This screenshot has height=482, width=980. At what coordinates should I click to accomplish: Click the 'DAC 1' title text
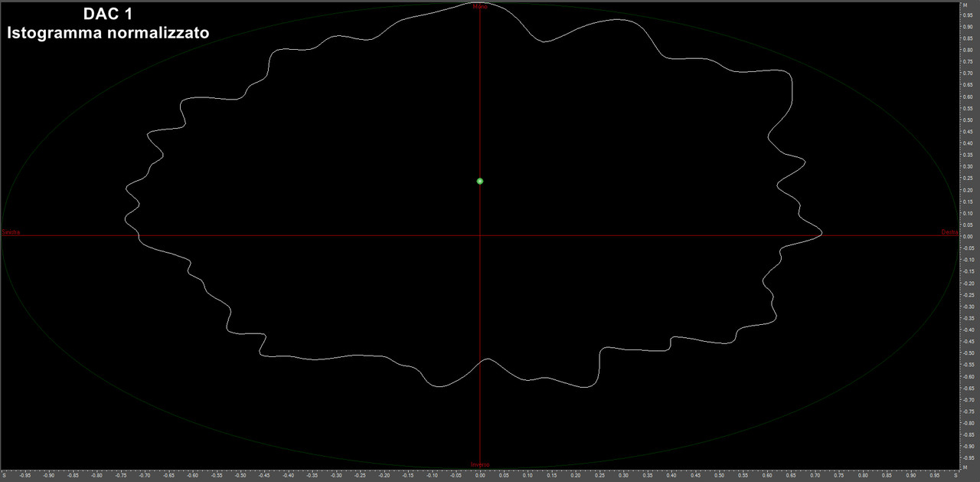point(107,15)
